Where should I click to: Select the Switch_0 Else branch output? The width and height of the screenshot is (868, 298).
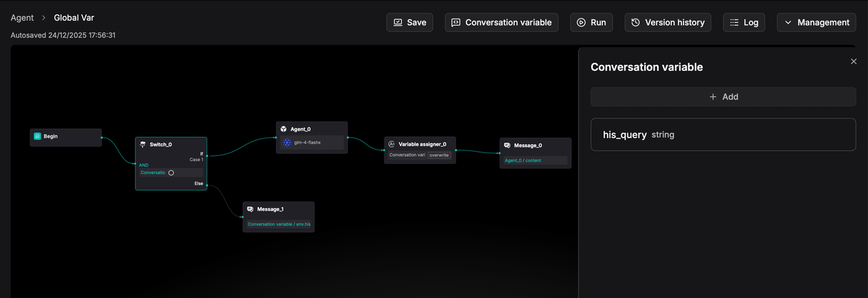199,184
